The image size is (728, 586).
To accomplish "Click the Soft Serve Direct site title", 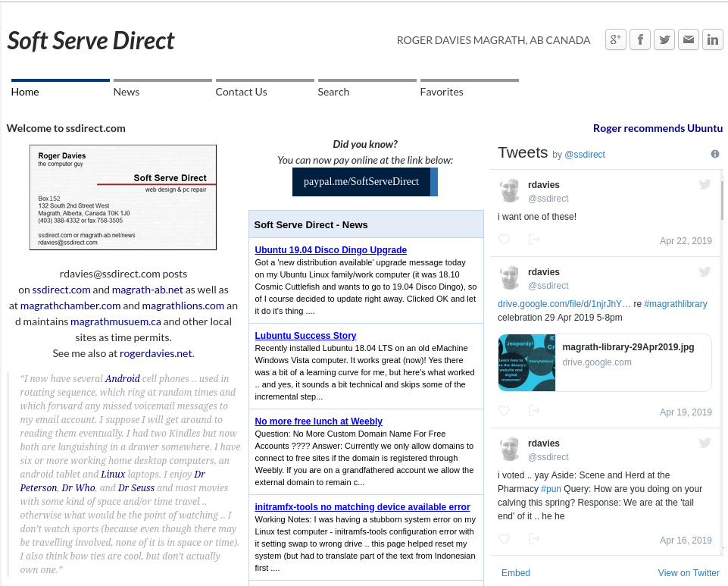I will [x=91, y=41].
